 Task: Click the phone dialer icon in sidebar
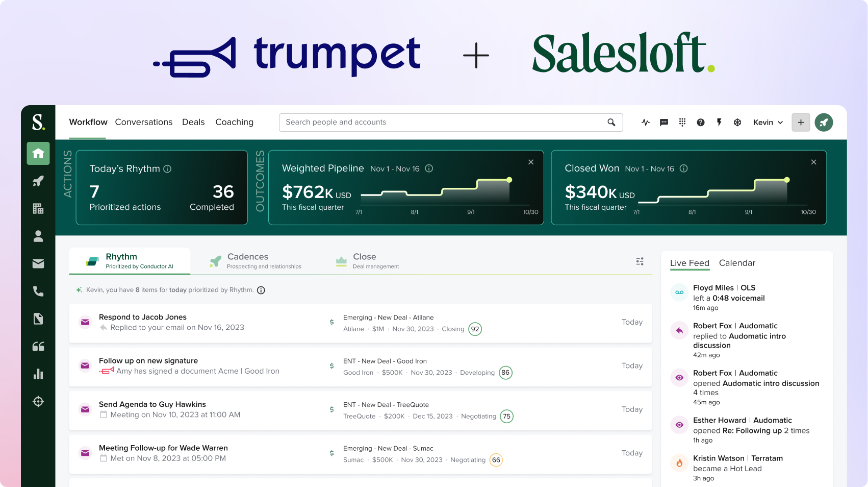click(38, 291)
